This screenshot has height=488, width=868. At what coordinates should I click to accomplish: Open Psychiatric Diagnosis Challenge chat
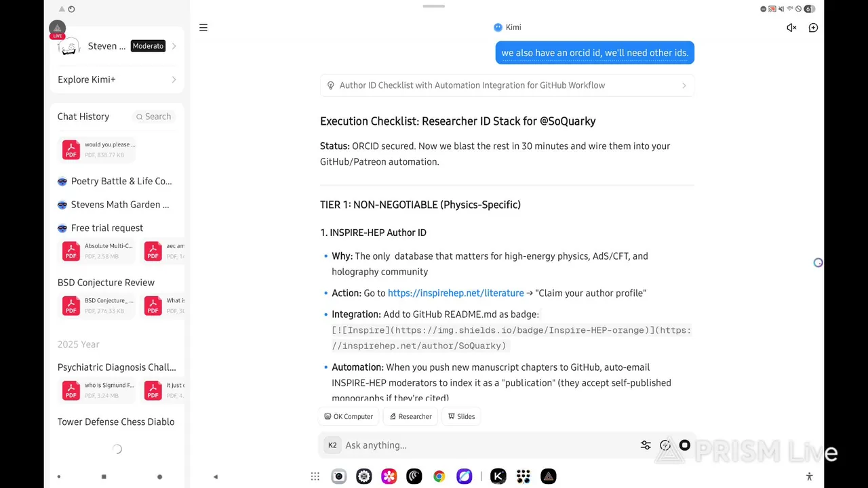click(117, 367)
